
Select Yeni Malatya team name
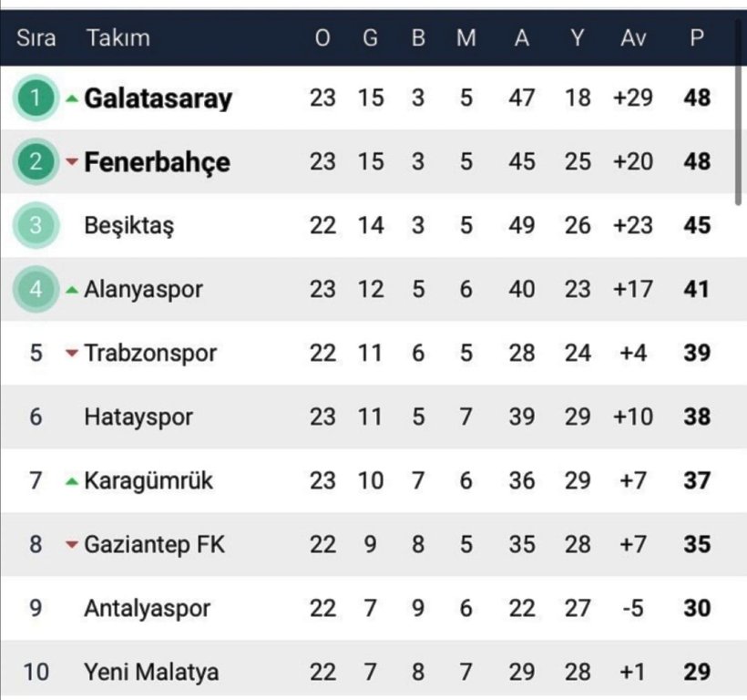tap(151, 673)
